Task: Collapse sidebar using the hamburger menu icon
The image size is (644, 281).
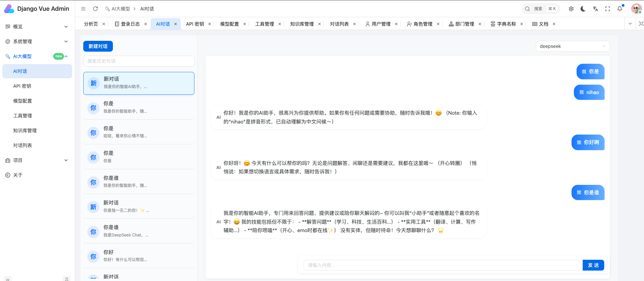Action: 83,9
